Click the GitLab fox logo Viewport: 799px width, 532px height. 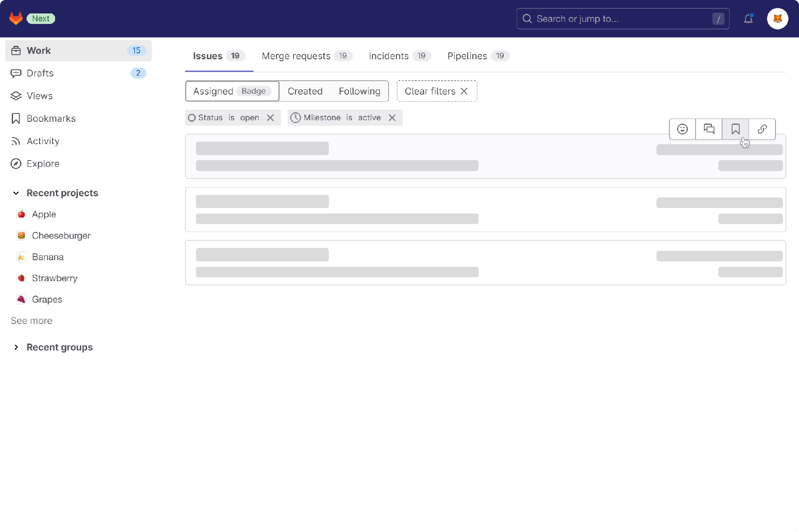(x=16, y=18)
